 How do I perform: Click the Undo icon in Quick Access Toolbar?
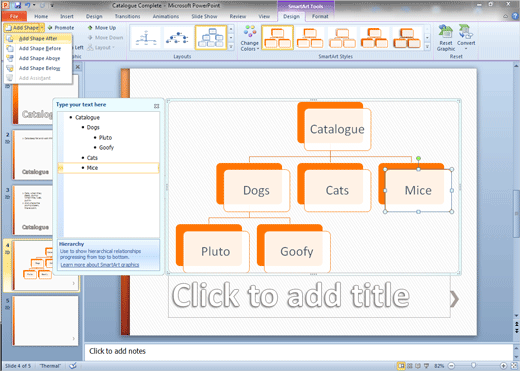click(x=27, y=5)
